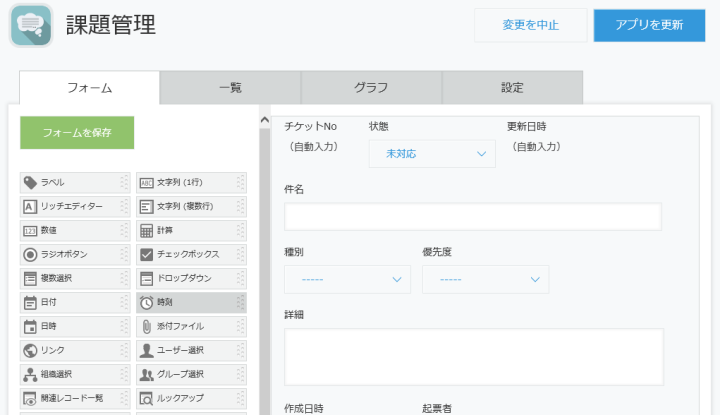Viewport: 720px width, 415px height.
Task: Click the リンク globe field icon
Action: pyautogui.click(x=31, y=350)
